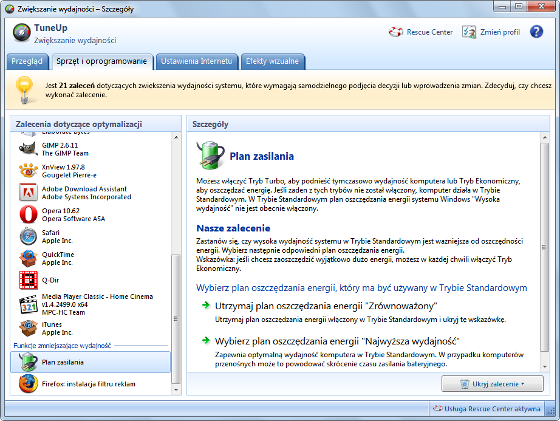
Task: Click the large battery plug icon in details
Action: (x=210, y=155)
